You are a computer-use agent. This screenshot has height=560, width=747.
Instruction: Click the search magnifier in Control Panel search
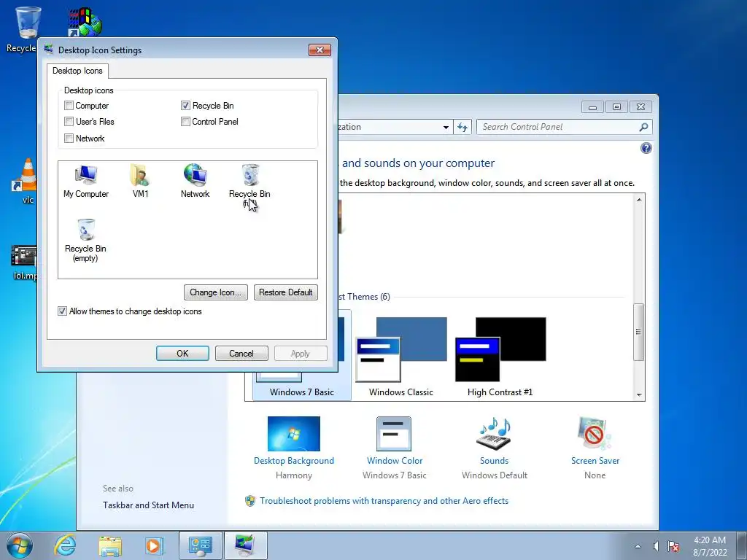click(x=643, y=127)
